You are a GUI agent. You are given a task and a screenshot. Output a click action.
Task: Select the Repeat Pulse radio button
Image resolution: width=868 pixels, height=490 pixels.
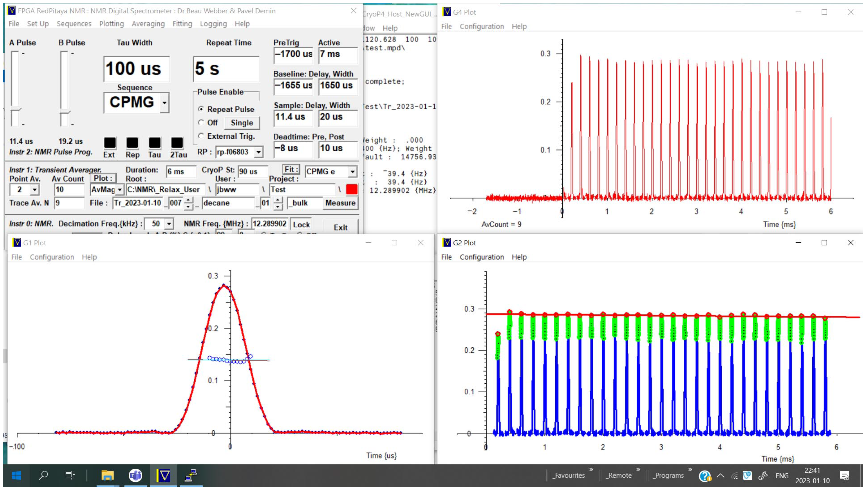click(x=201, y=109)
